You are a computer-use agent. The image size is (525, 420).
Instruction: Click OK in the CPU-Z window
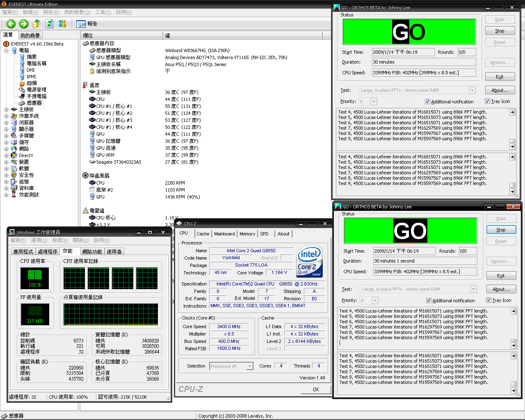pos(316,390)
